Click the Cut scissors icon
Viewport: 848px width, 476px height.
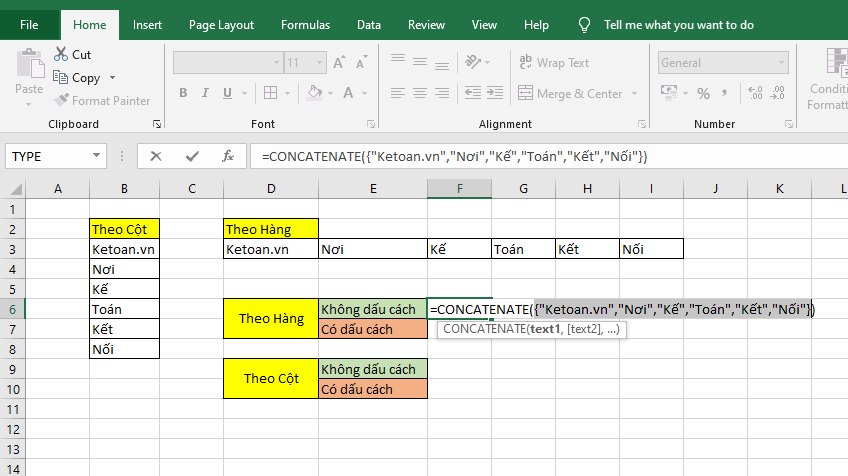[62, 55]
